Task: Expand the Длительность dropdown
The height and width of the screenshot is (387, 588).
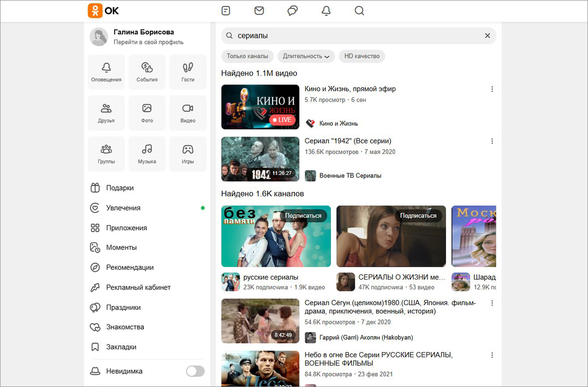Action: pos(306,56)
